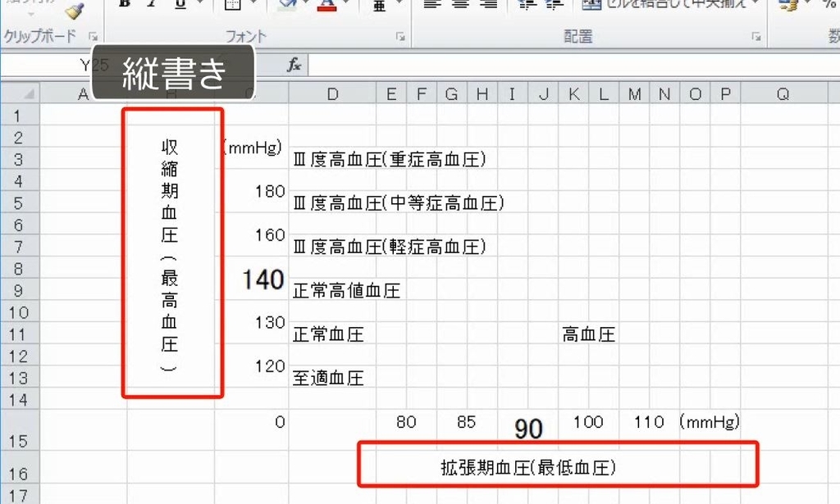
Task: Click the red font color A icon
Action: pos(327,4)
